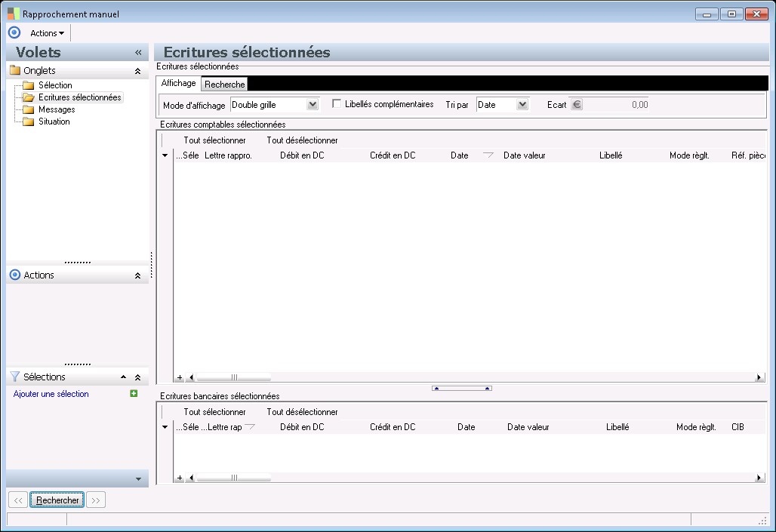
Task: Click the Ecart amount field
Action: pyautogui.click(x=616, y=104)
